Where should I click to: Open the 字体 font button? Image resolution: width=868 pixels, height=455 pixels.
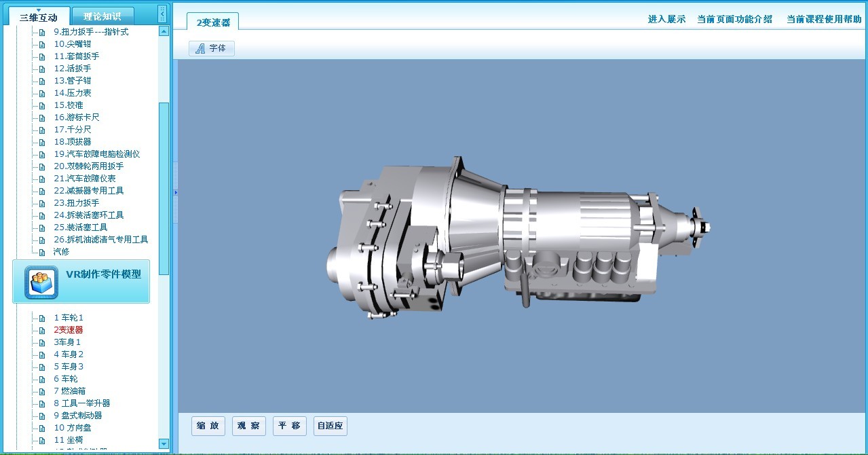(212, 48)
